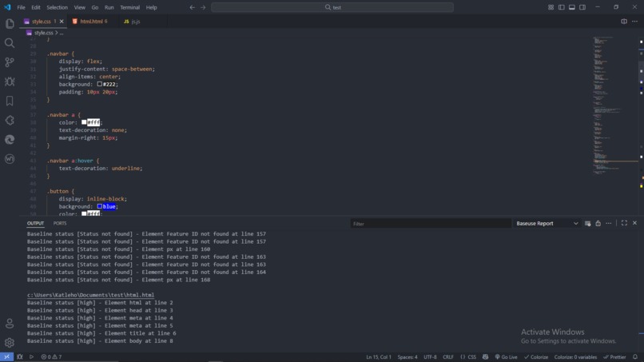Split the editor to the right

point(624,22)
